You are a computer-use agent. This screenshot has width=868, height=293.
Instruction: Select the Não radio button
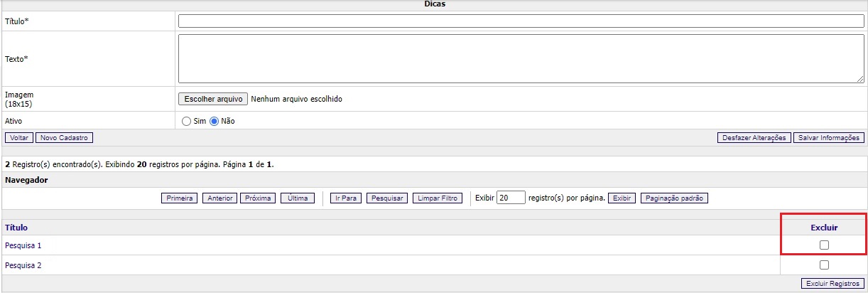215,121
